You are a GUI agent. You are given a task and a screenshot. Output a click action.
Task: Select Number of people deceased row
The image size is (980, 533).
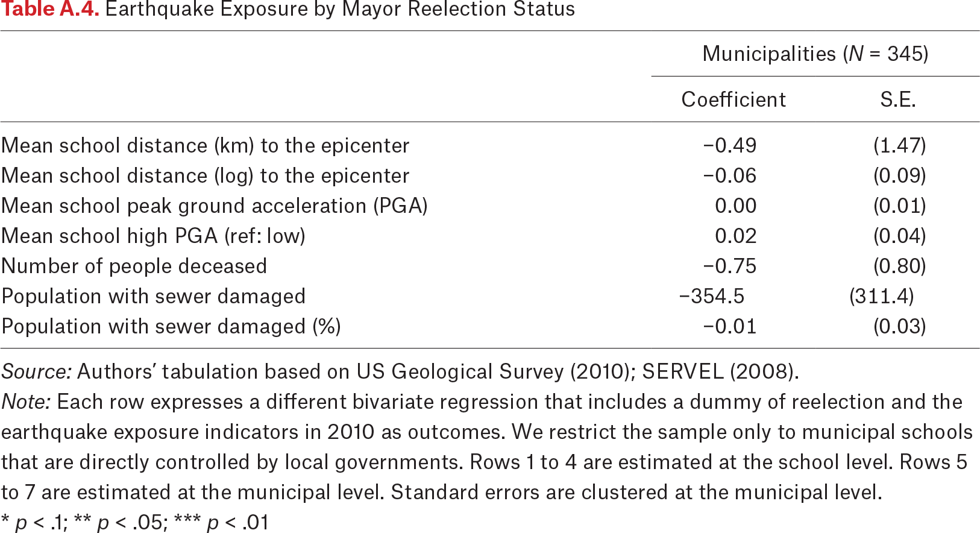(490, 266)
